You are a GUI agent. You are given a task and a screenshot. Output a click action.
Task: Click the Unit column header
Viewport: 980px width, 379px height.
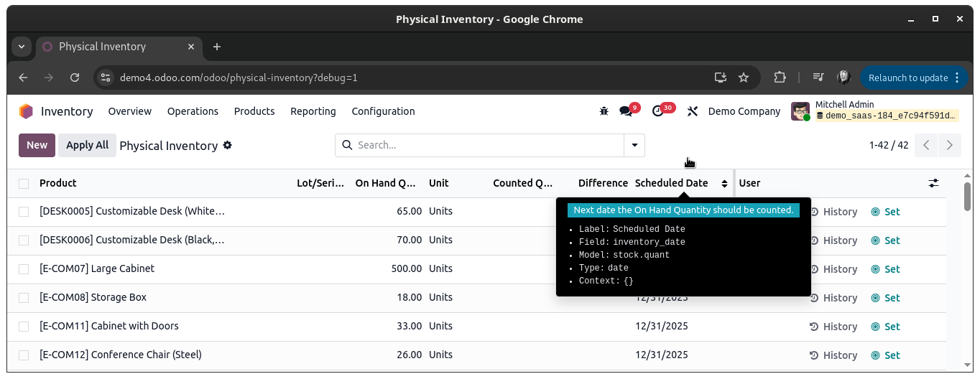[x=439, y=183]
